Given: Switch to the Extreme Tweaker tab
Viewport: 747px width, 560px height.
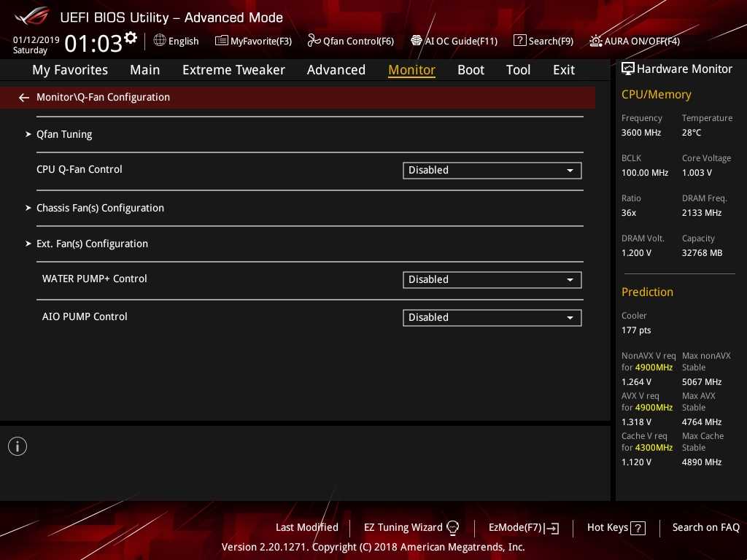Looking at the screenshot, I should [x=233, y=70].
